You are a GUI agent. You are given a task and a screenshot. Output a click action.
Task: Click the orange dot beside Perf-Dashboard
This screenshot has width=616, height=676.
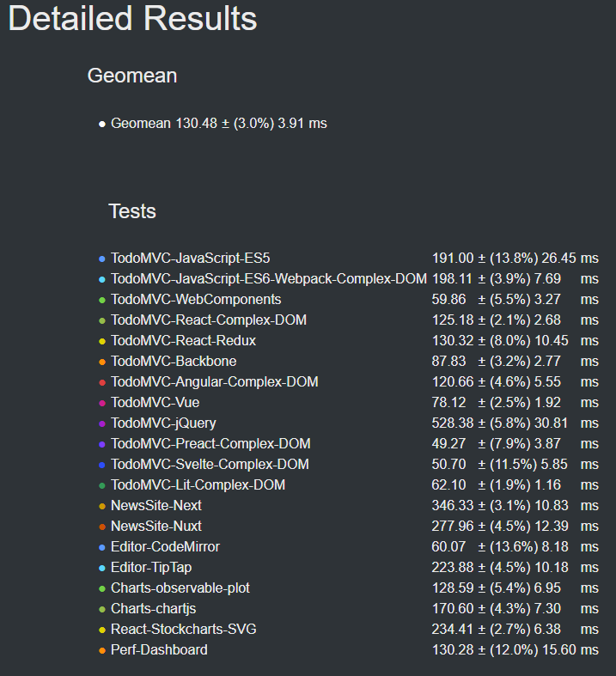tap(102, 650)
